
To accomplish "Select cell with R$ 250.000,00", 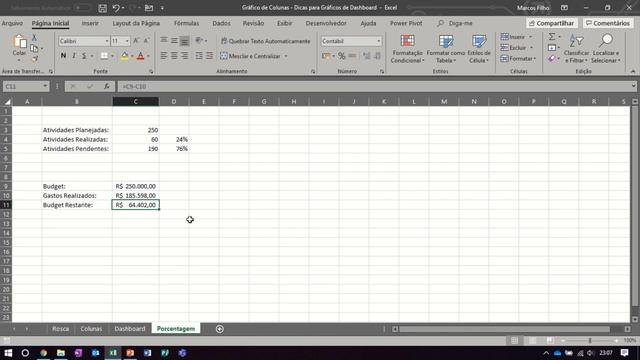I will [x=136, y=186].
